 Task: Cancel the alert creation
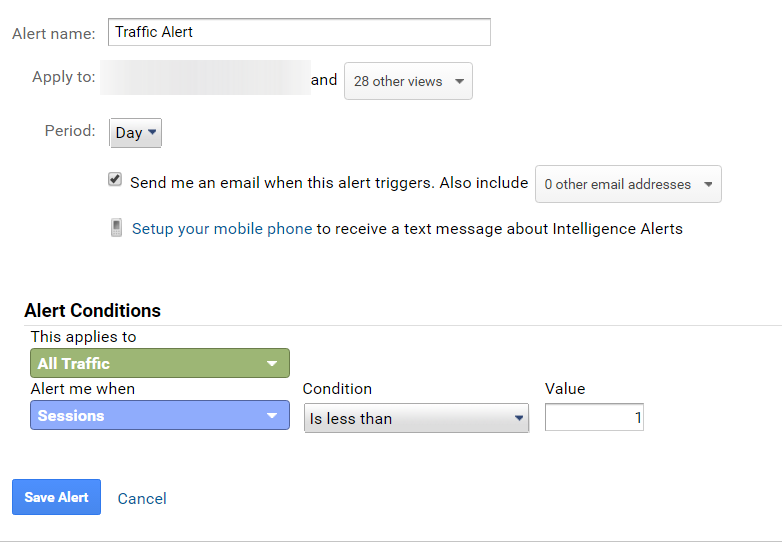coord(142,498)
